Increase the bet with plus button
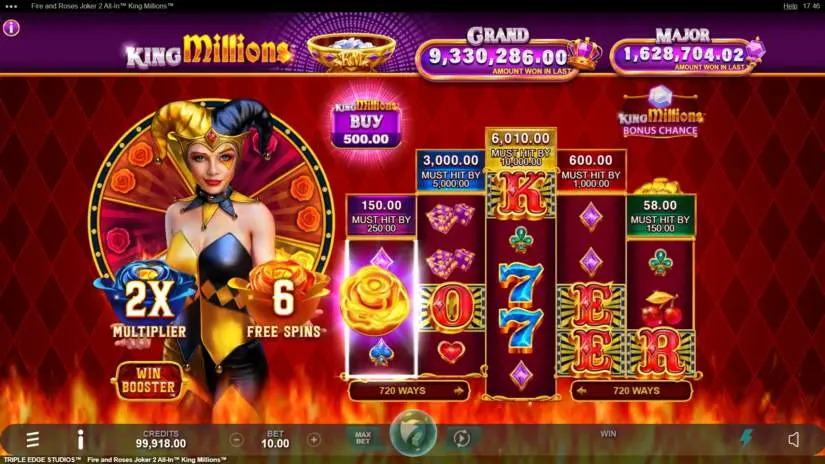Image resolution: width=825 pixels, height=464 pixels. [314, 440]
